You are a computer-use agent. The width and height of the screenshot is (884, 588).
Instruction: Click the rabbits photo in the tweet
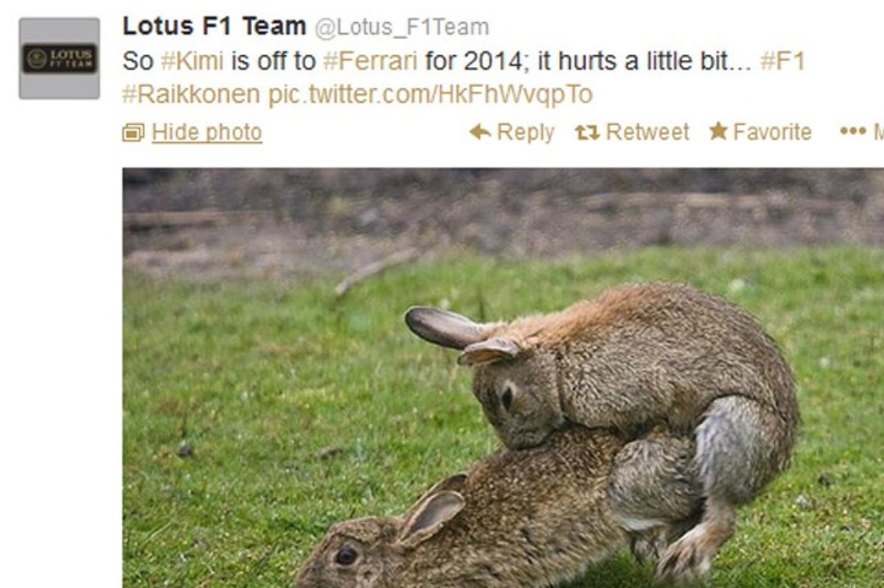pos(503,378)
